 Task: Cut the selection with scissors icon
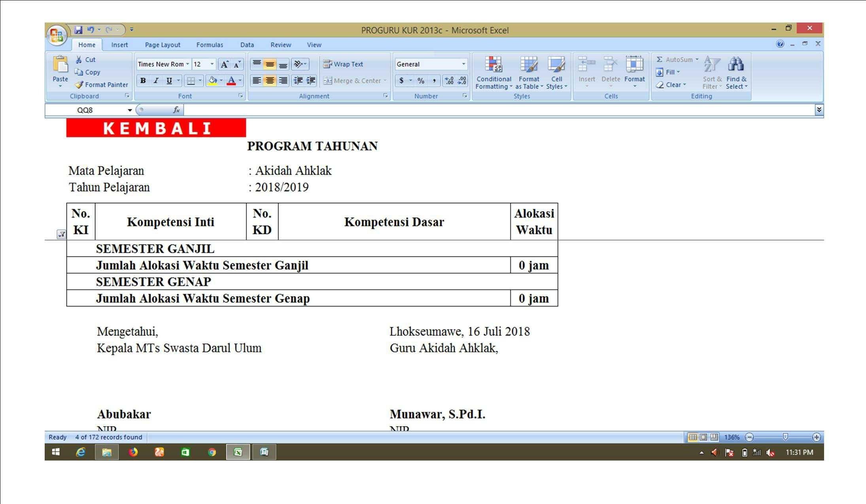[x=85, y=60]
